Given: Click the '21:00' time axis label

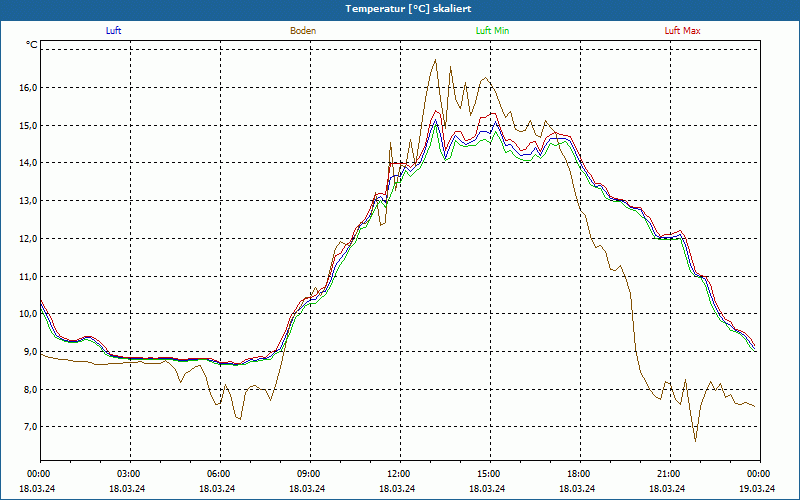Looking at the screenshot, I should click(668, 474).
